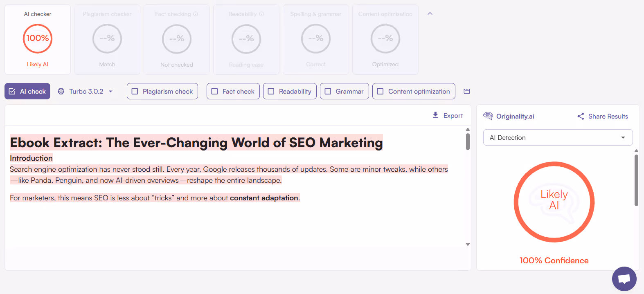Click the Ebook Extract heading

[196, 142]
